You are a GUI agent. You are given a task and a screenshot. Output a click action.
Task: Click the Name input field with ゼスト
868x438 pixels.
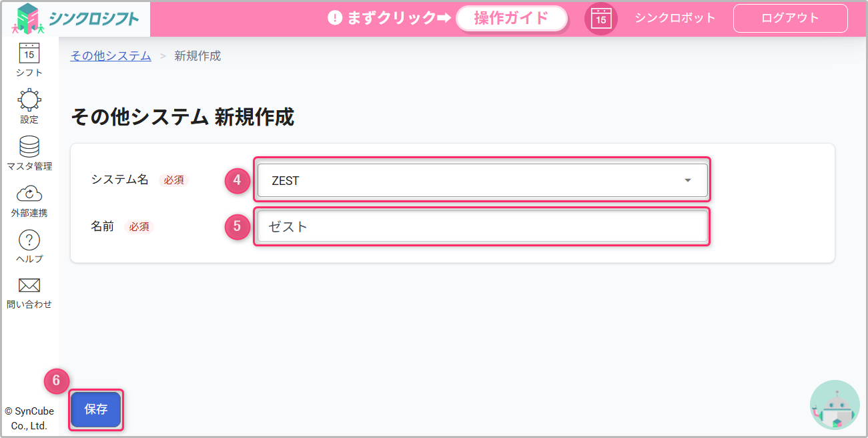pyautogui.click(x=482, y=226)
